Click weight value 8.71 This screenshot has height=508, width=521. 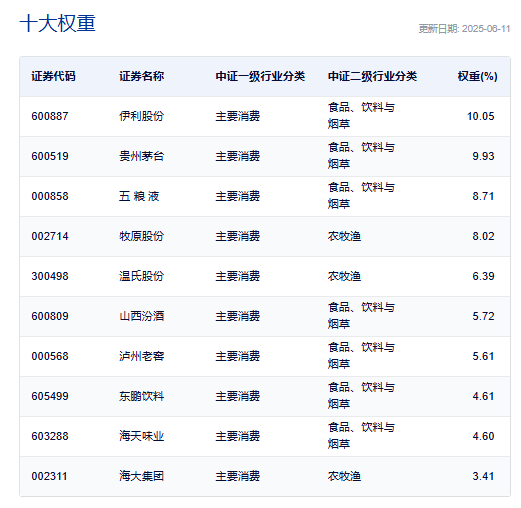(x=483, y=196)
